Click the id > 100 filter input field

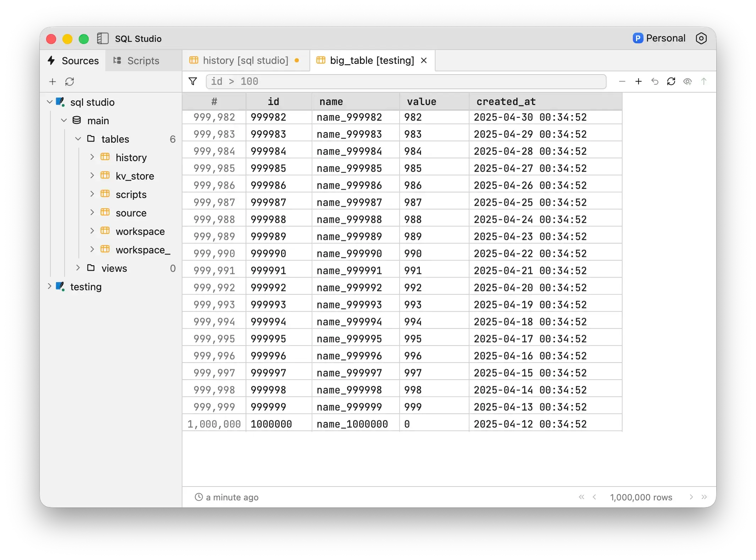[x=405, y=82]
